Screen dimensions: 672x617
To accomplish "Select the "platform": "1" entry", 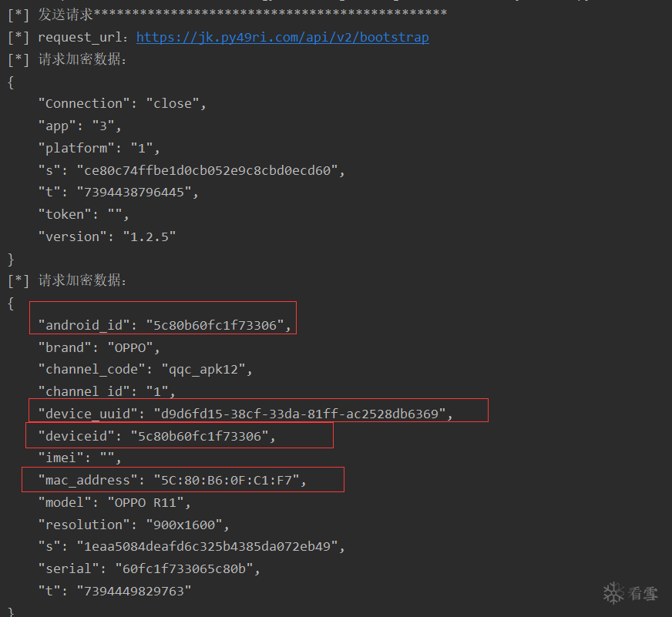I will click(99, 148).
